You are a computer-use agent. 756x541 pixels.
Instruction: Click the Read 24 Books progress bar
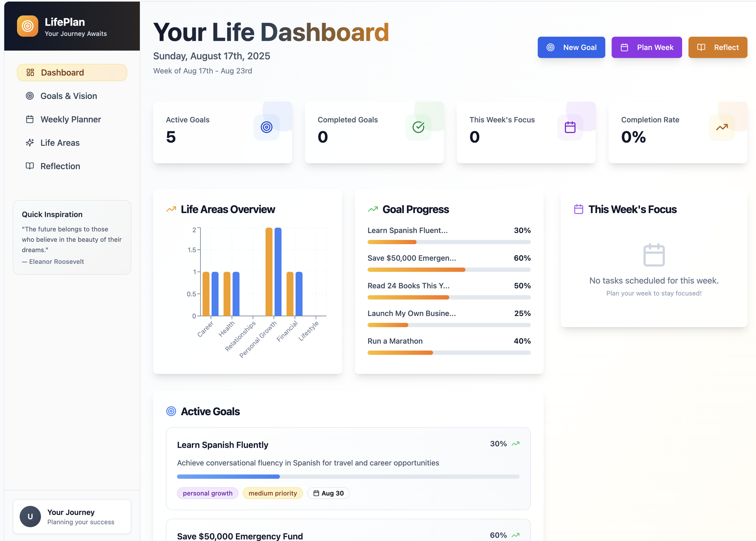point(449,297)
